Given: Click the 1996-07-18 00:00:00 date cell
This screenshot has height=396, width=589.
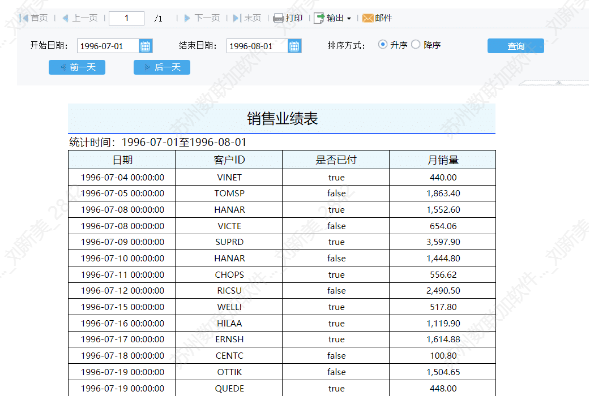Looking at the screenshot, I should click(x=122, y=355).
